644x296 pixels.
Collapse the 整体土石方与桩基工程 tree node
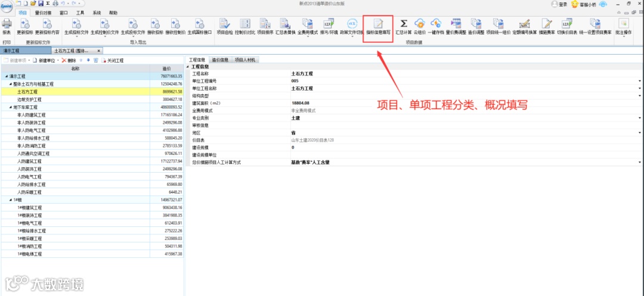click(10, 84)
